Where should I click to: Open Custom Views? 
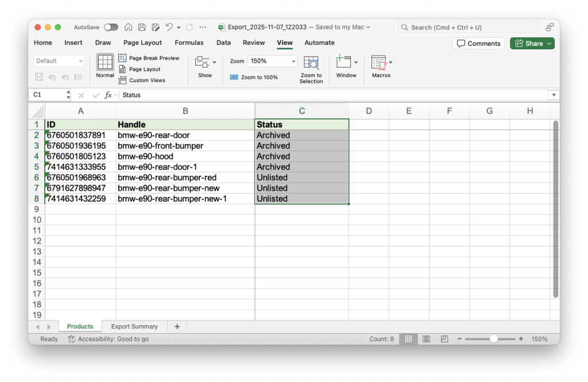[144, 80]
